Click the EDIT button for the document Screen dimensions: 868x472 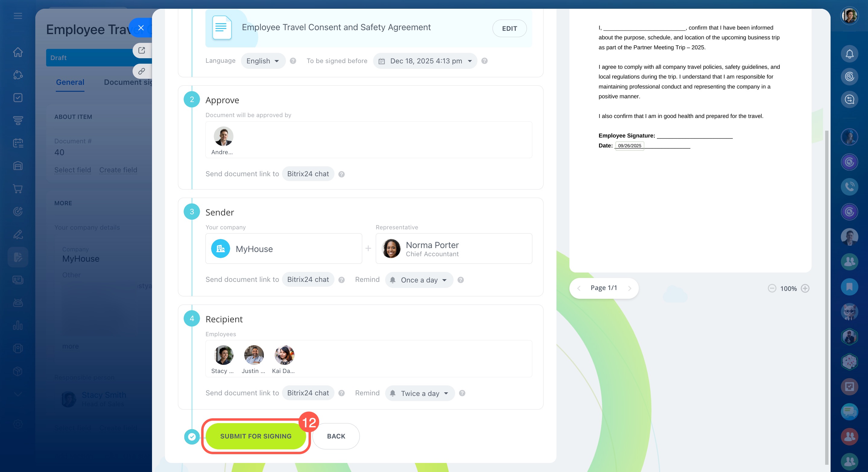pyautogui.click(x=509, y=28)
